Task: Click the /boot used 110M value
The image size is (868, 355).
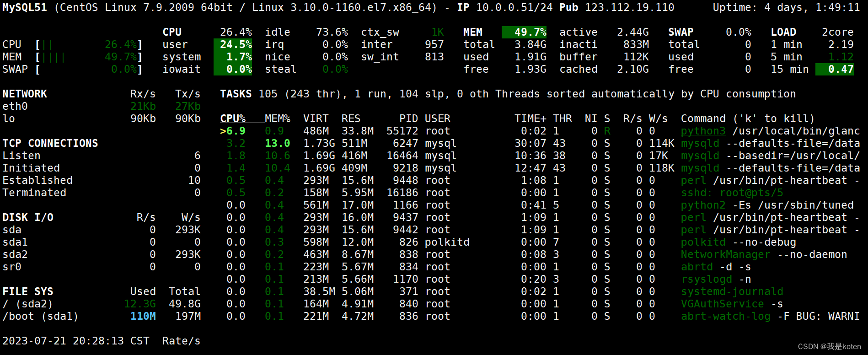Action: pyautogui.click(x=143, y=316)
